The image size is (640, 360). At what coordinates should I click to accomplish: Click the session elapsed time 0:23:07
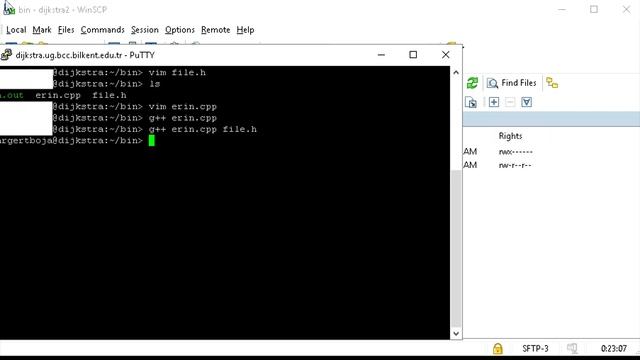(613, 349)
